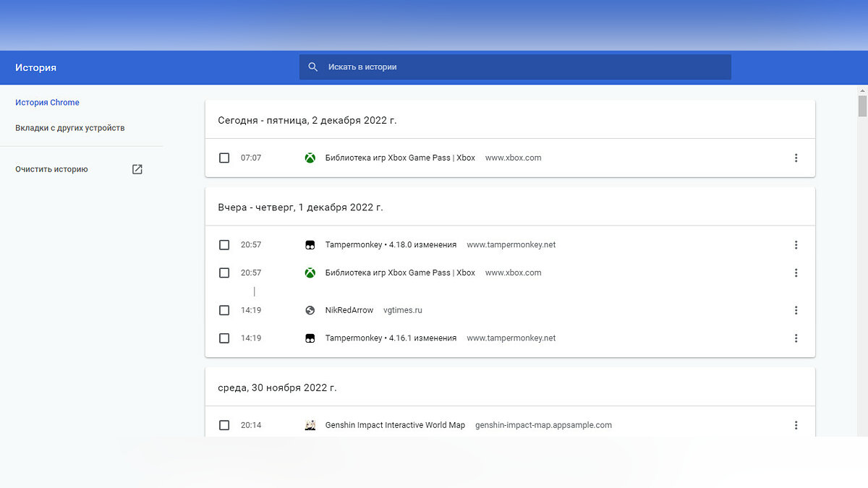The width and height of the screenshot is (868, 488).
Task: Check the box for today's 07:07 Xbox entry
Action: coord(224,158)
